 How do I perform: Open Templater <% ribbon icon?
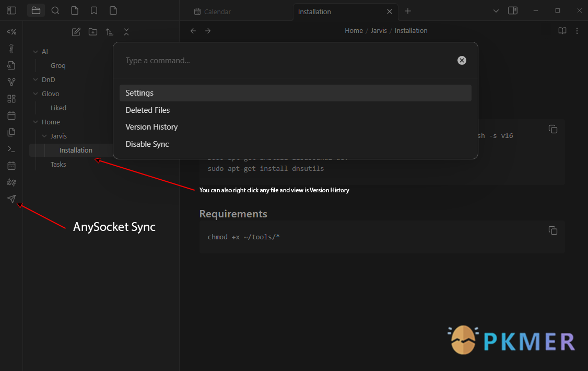click(x=11, y=32)
